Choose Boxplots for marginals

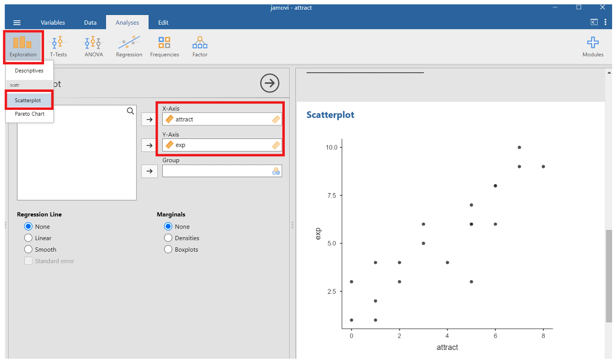coord(168,250)
